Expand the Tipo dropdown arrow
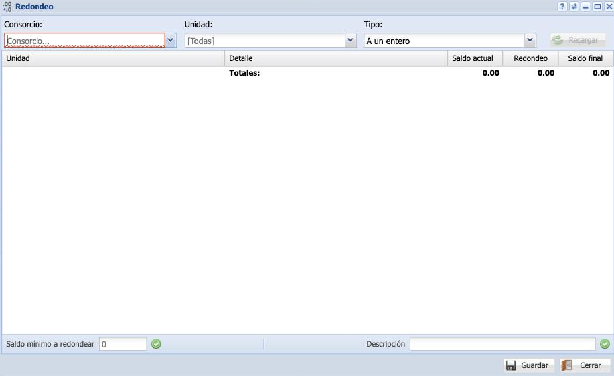Screen dimensions: 614x376 [x=530, y=40]
